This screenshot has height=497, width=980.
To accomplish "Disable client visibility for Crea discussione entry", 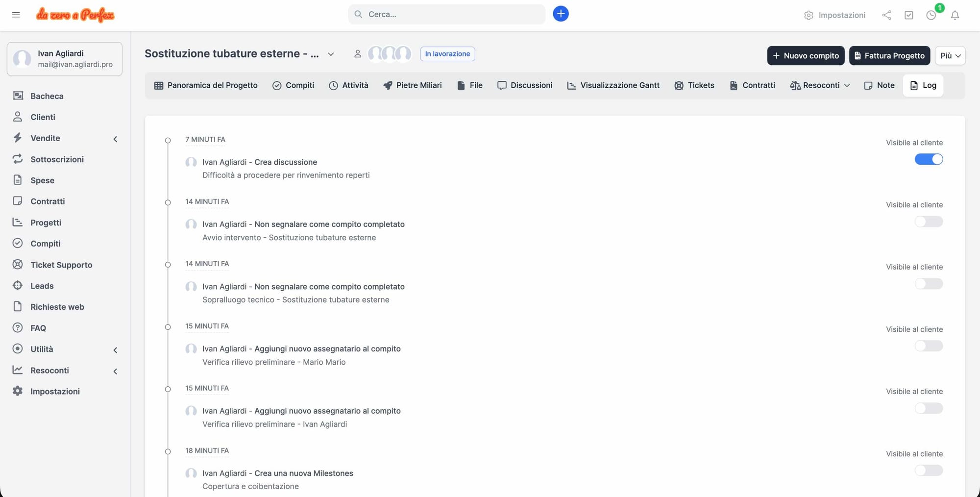I will click(x=928, y=159).
